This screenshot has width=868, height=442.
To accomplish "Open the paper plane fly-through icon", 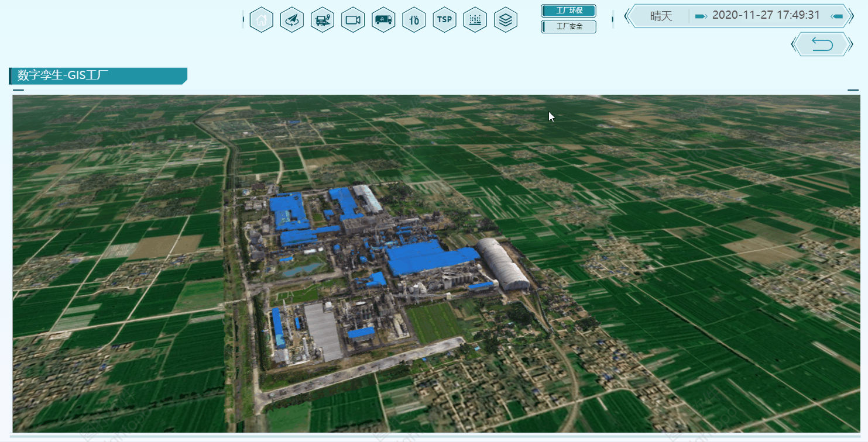I will click(292, 20).
